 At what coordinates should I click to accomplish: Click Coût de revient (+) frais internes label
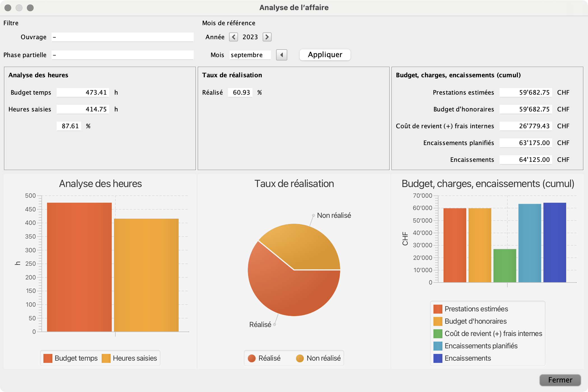[x=445, y=126]
